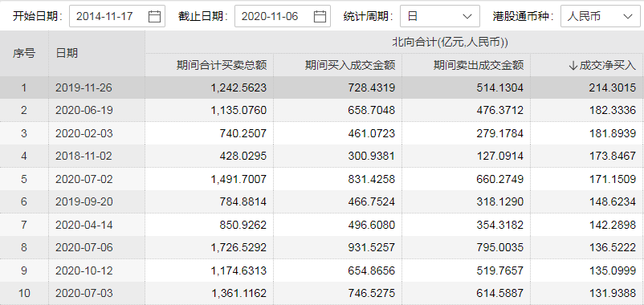Sort by 期间卖出成交金额 column header
Screen dimensions: 644x305
(x=479, y=65)
